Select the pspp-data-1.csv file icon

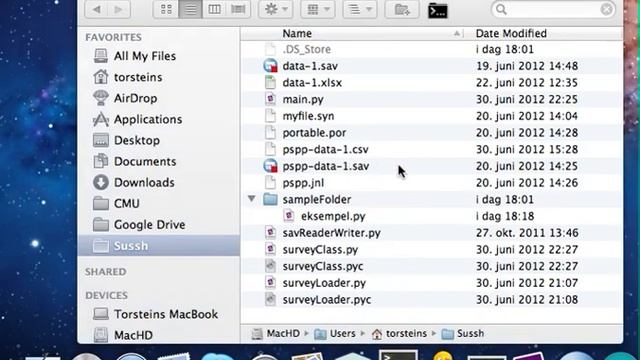[x=270, y=149]
